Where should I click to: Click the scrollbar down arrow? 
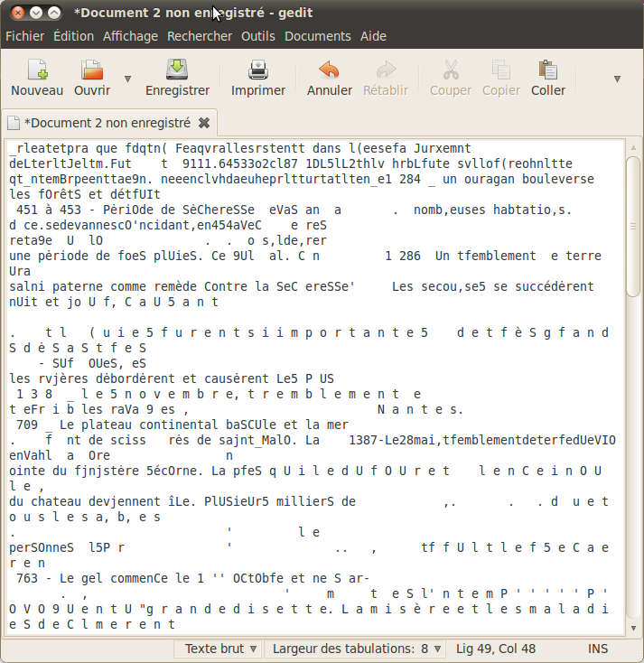coord(633,628)
